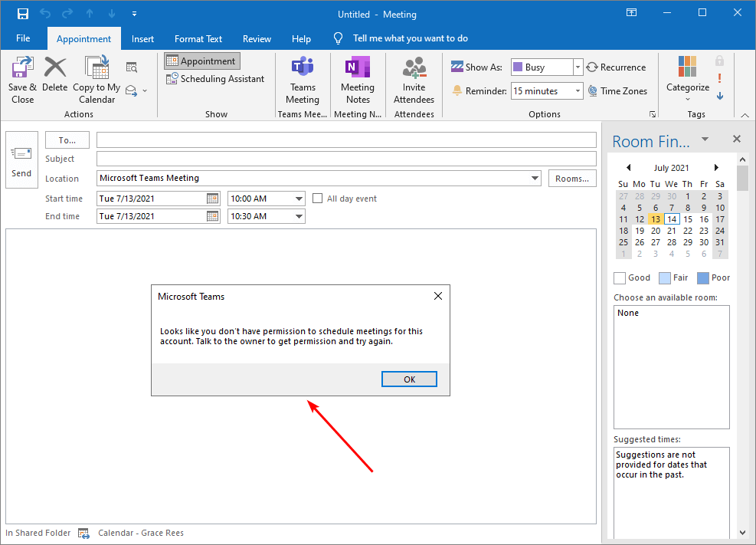Image resolution: width=756 pixels, height=545 pixels.
Task: Go to next month in Room Finder calendar
Action: (x=716, y=167)
